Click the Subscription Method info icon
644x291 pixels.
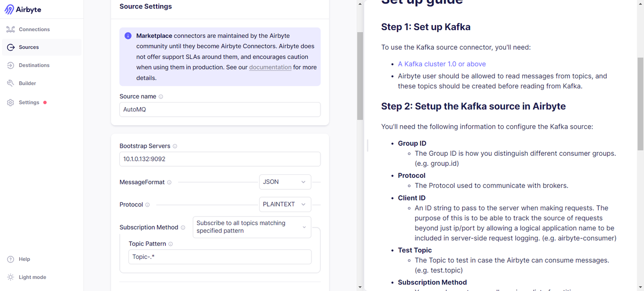point(183,228)
